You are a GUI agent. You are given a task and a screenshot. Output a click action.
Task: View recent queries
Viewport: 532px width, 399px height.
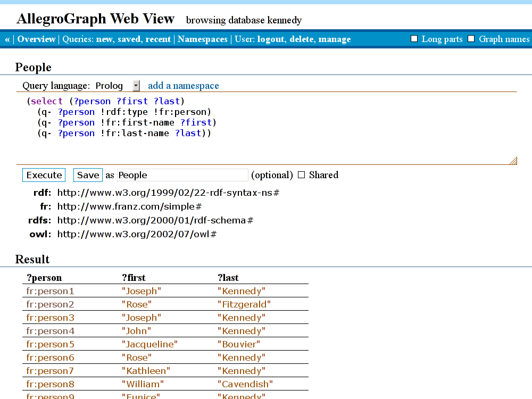(x=158, y=39)
